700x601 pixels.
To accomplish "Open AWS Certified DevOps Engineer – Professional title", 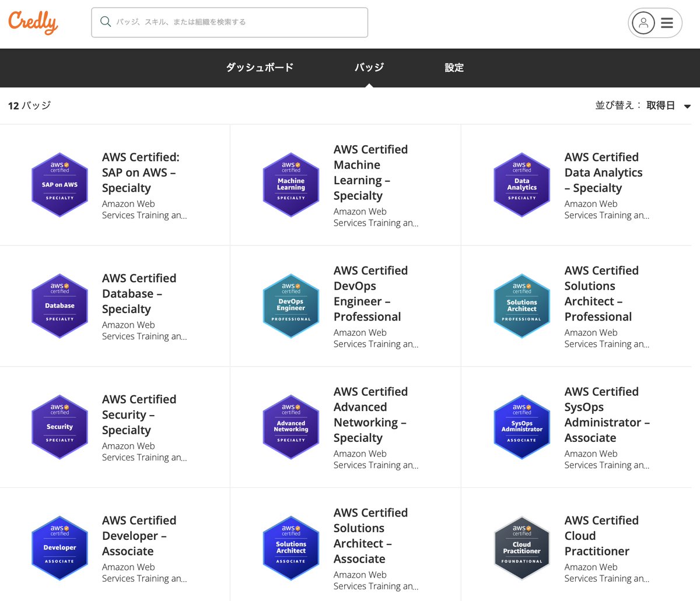I will click(x=371, y=294).
